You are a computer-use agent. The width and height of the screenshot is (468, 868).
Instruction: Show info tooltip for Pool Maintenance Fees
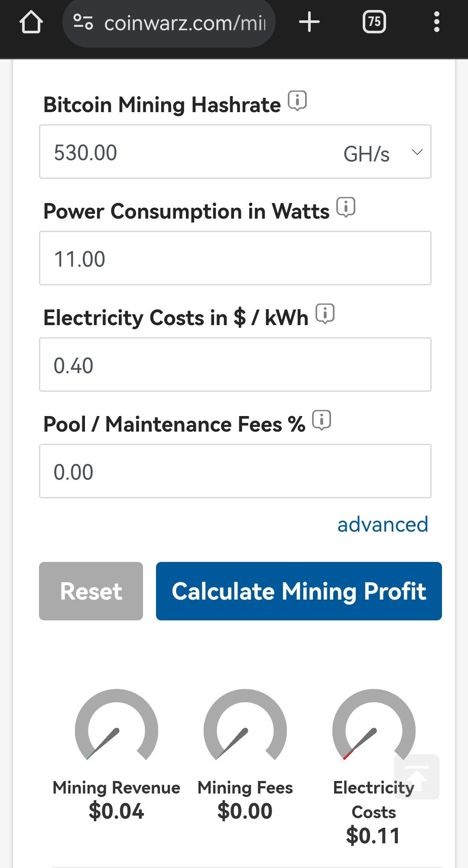(x=322, y=420)
